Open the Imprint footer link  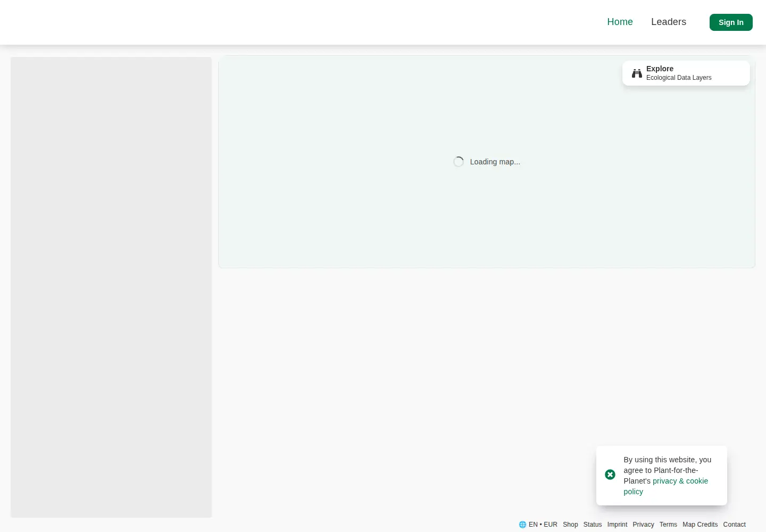[x=617, y=525]
